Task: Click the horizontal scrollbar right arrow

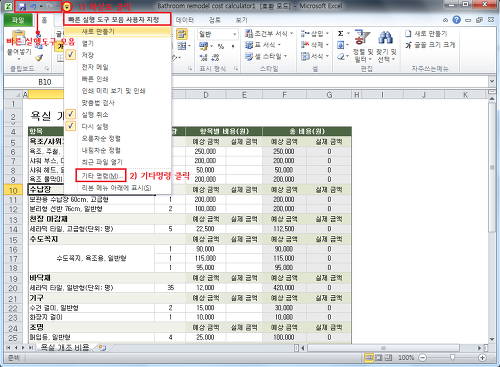Action: coord(479,348)
